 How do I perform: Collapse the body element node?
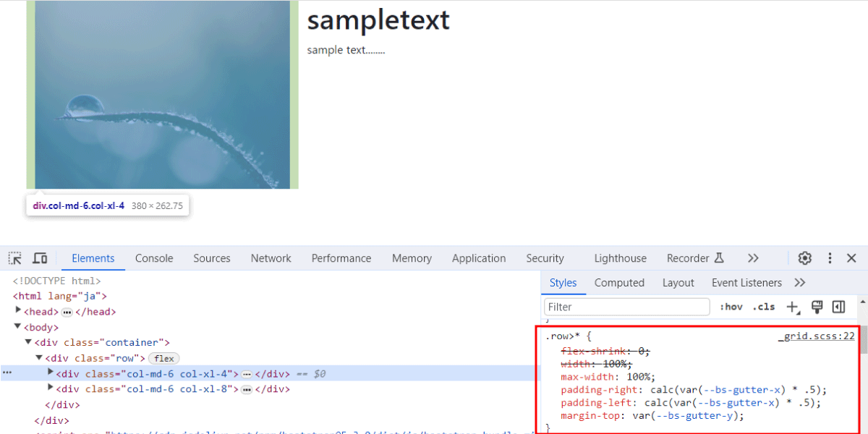coord(19,327)
